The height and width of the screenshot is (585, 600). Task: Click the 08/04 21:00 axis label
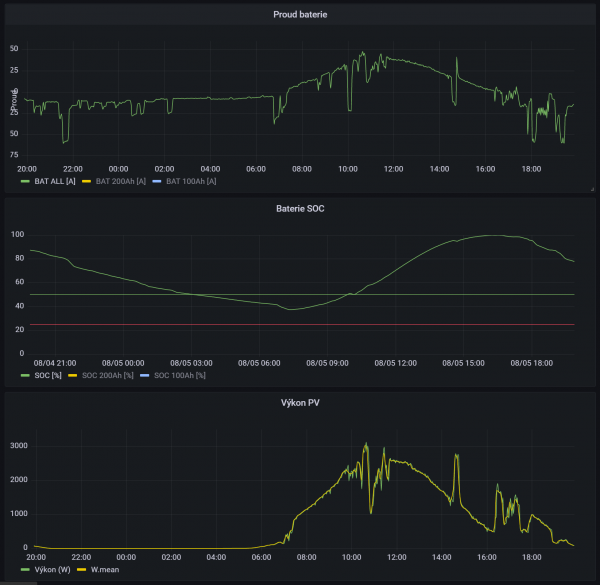click(55, 363)
